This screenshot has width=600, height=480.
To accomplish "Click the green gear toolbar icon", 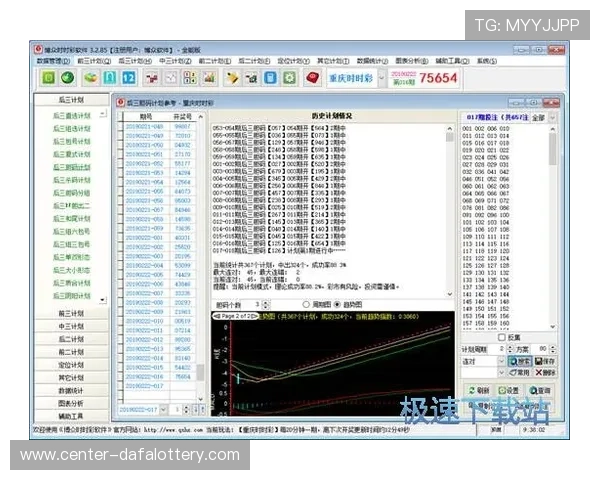I will (289, 78).
